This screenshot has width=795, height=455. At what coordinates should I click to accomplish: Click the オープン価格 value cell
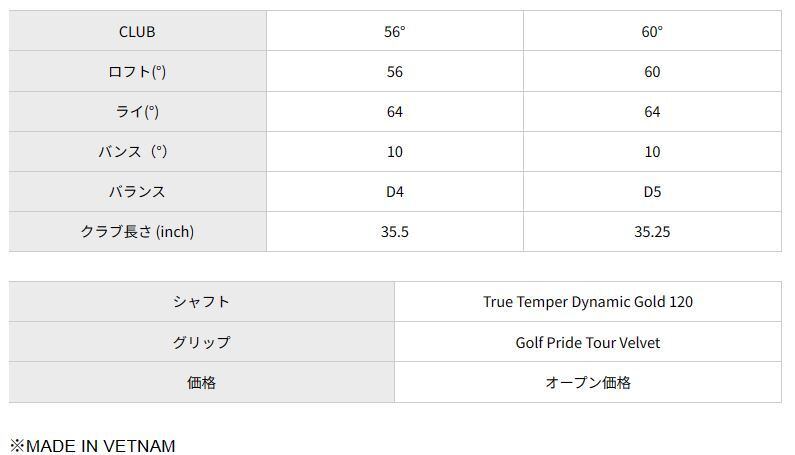(x=588, y=382)
